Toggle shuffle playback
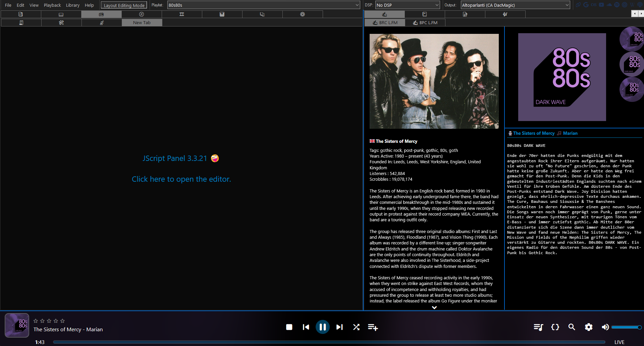 [356, 327]
